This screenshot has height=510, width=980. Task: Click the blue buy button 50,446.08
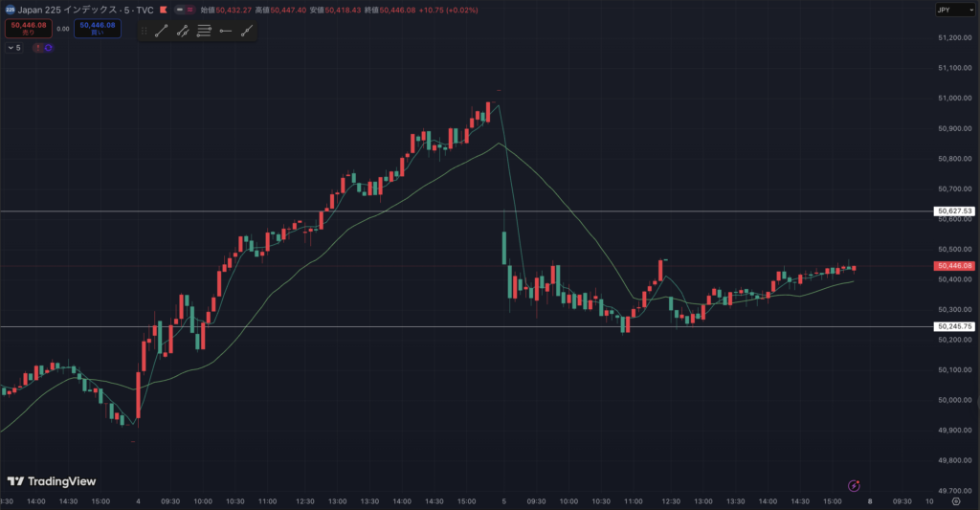[x=98, y=29]
